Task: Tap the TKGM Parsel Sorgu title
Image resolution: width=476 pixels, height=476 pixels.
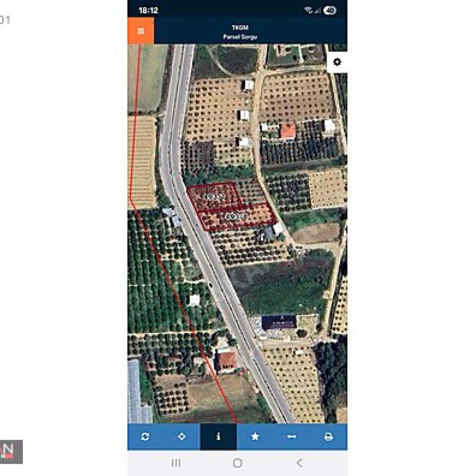Action: pyautogui.click(x=240, y=32)
